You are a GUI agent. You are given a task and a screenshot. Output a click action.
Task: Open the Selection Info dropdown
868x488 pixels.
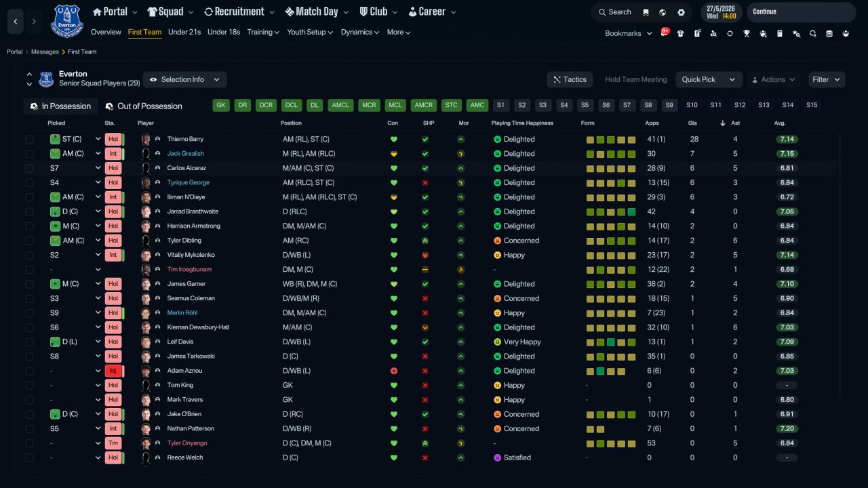(184, 79)
